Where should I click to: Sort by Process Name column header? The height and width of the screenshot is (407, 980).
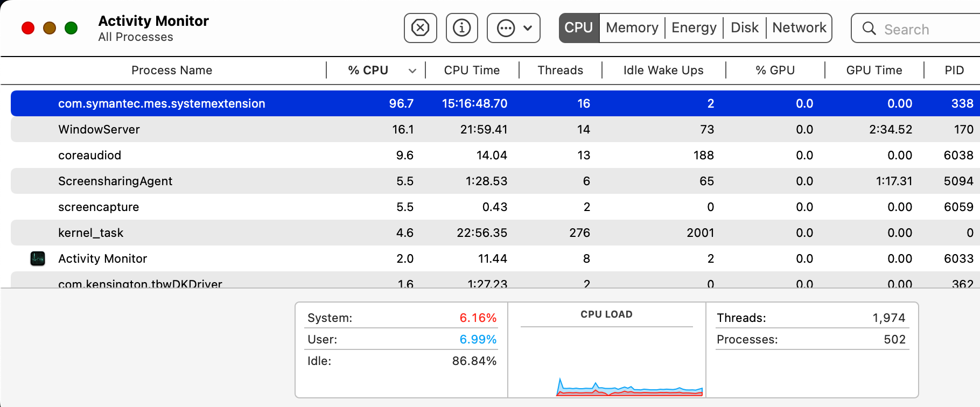pos(172,71)
